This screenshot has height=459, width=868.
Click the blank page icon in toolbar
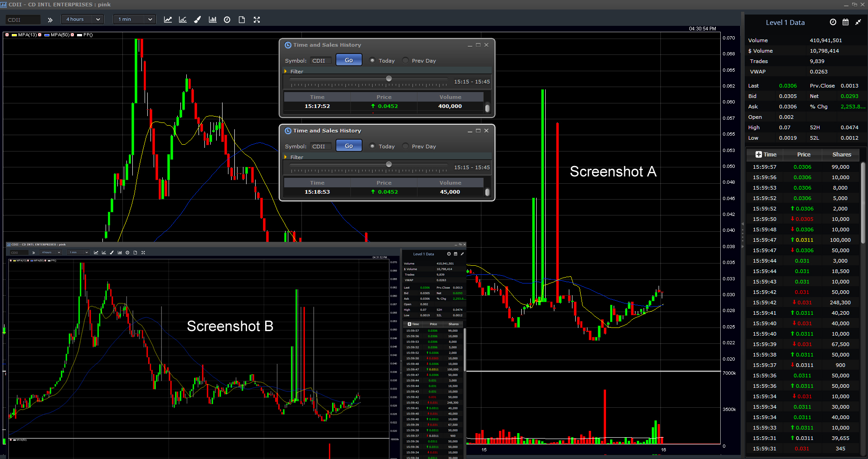pyautogui.click(x=242, y=20)
